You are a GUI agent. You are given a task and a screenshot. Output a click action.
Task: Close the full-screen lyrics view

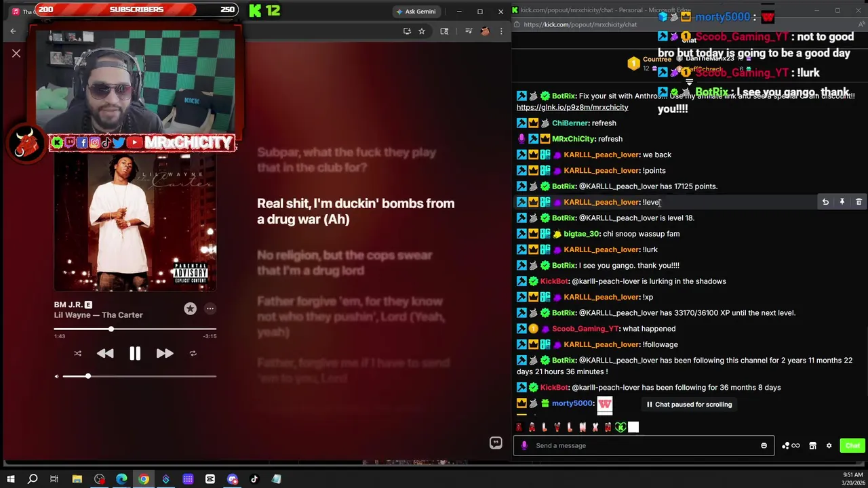[x=16, y=53]
